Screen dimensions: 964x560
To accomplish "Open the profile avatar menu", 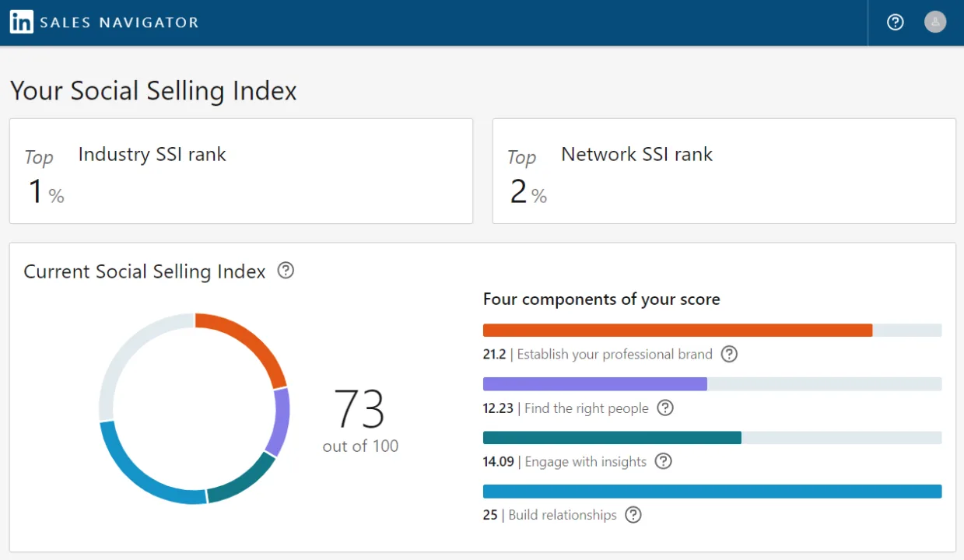I will tap(935, 22).
